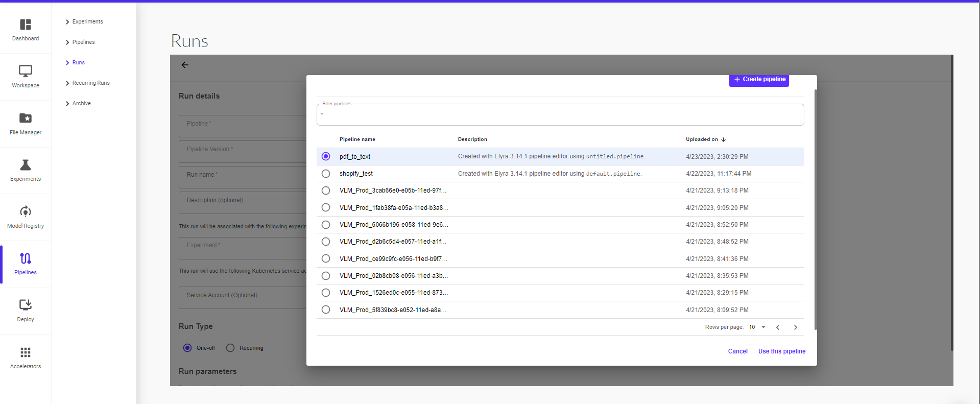The height and width of the screenshot is (404, 980).
Task: Click the Pipeline Version field
Action: [x=243, y=151]
